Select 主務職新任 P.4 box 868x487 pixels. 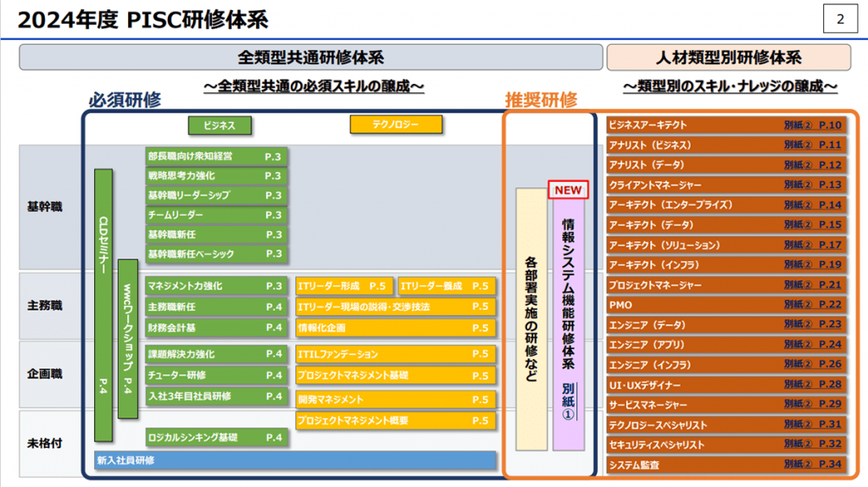(216, 307)
